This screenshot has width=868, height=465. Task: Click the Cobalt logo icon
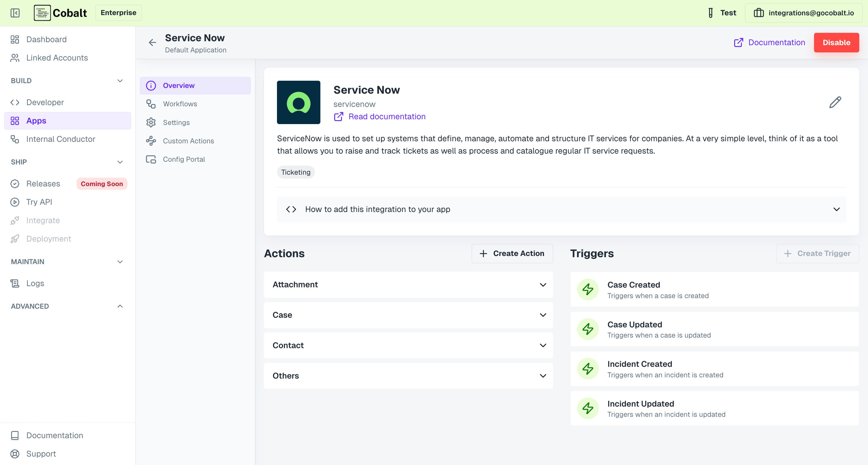(42, 13)
